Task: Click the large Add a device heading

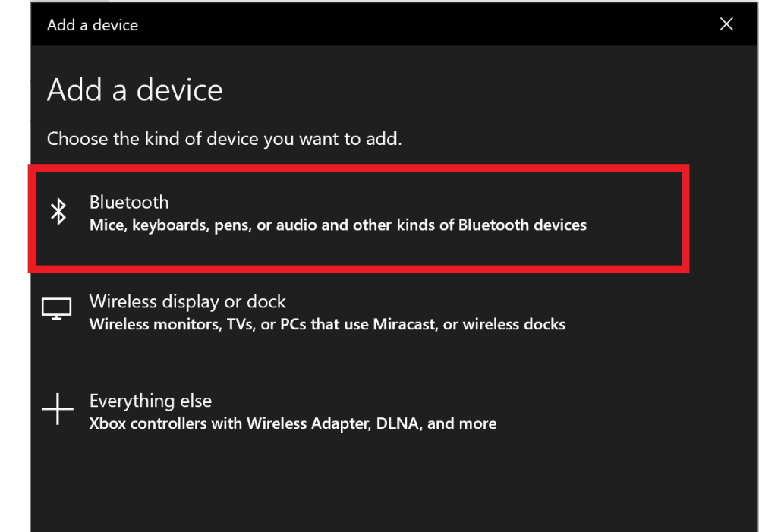Action: pos(135,90)
